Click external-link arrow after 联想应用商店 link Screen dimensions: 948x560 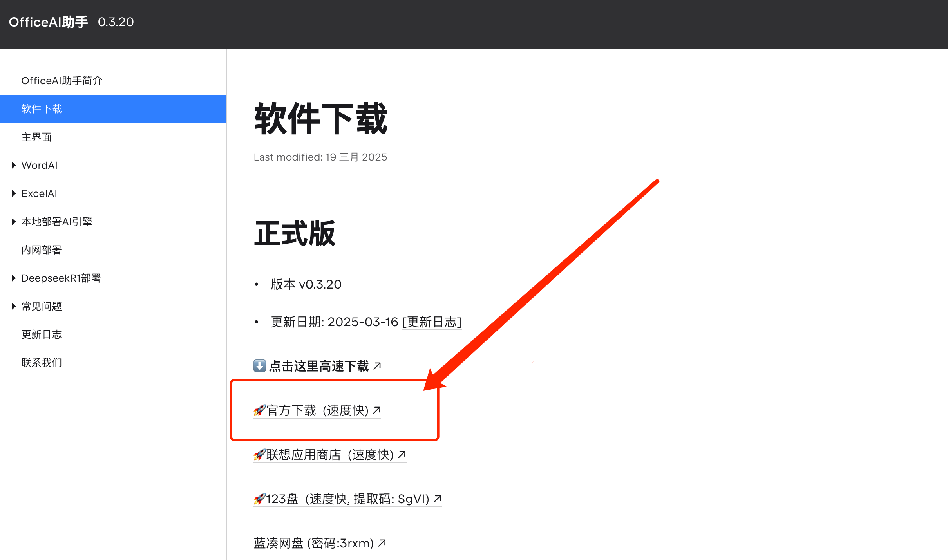tap(402, 454)
